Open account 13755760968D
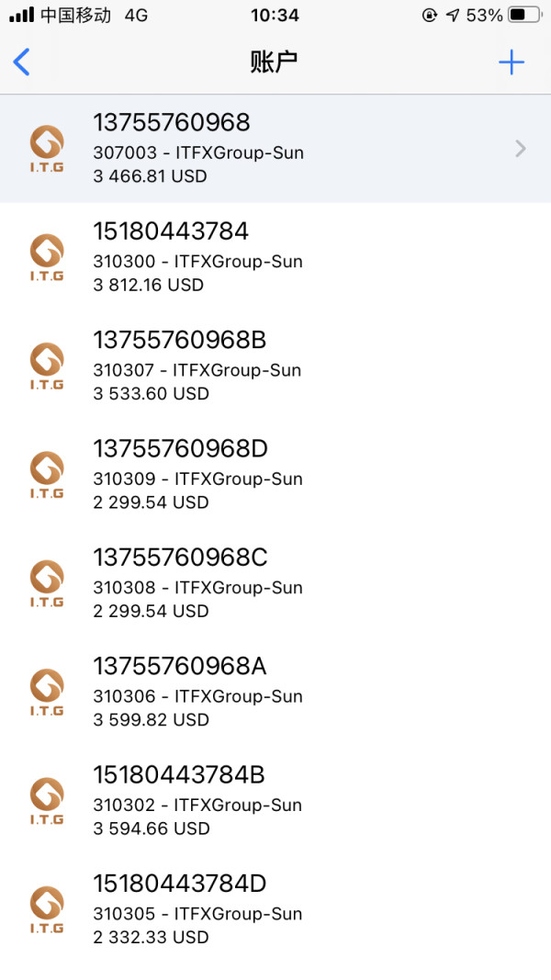The height and width of the screenshot is (980, 551). click(180, 449)
